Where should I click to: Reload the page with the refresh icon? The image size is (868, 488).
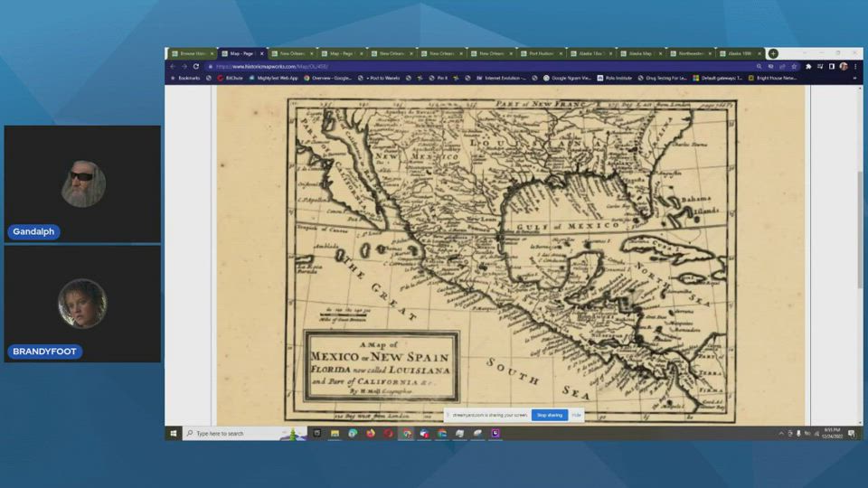coord(196,66)
